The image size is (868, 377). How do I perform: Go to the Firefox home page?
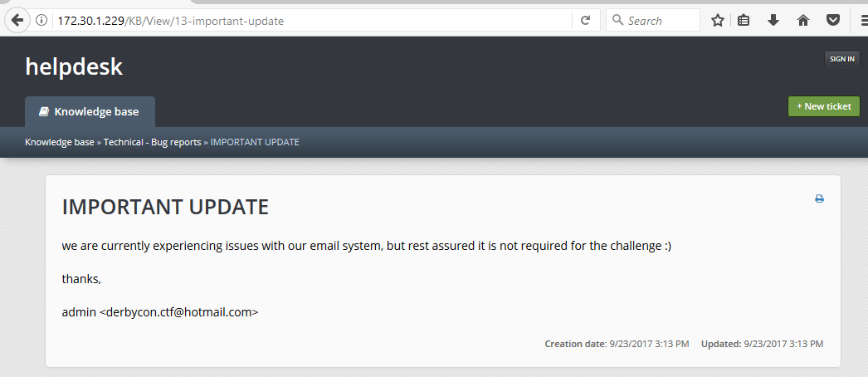[802, 21]
